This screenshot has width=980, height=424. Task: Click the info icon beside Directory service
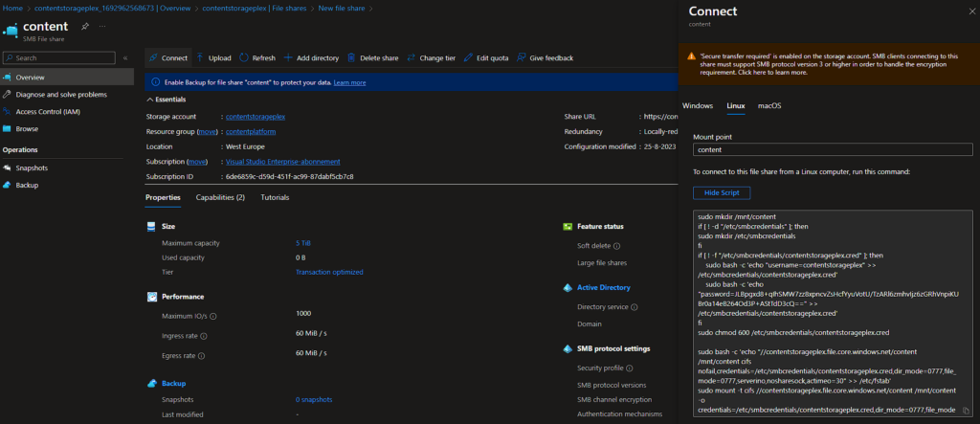pos(635,307)
